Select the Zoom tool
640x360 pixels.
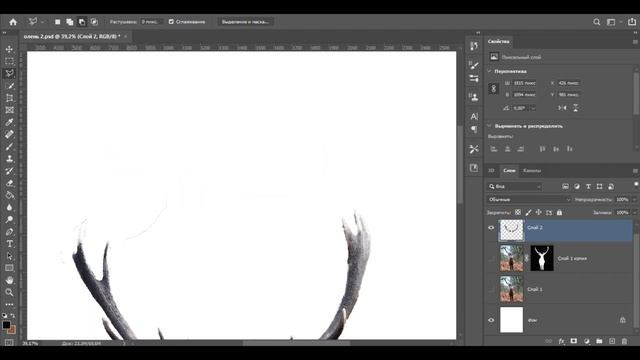(9, 292)
